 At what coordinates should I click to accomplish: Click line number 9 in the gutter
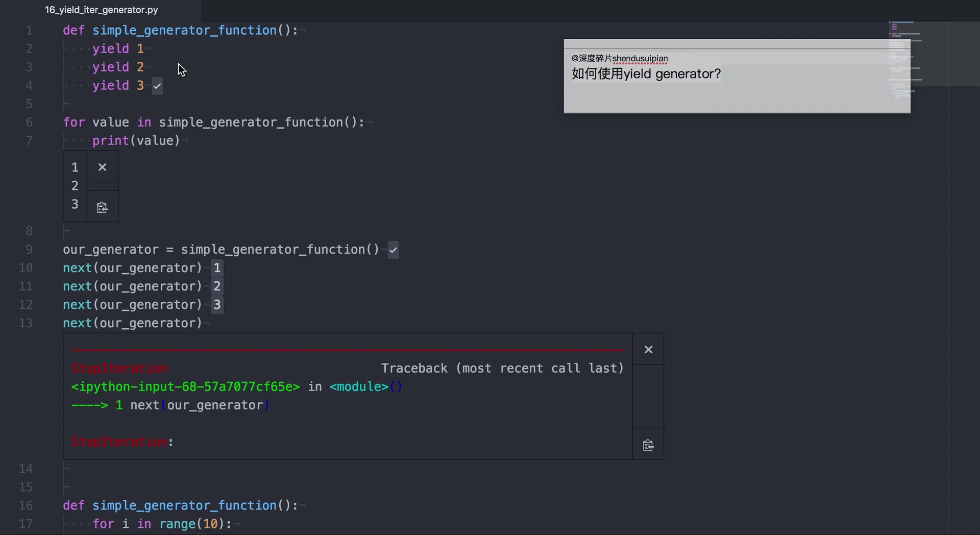tap(29, 250)
